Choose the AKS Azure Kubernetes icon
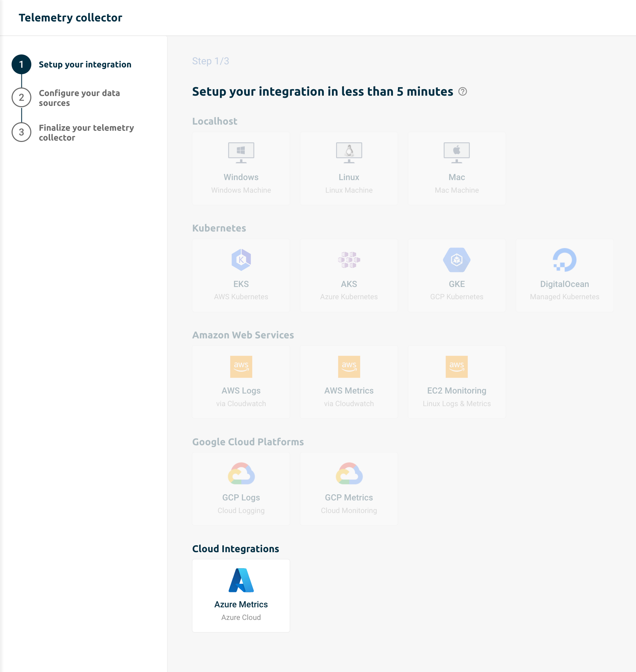636x672 pixels. [349, 260]
